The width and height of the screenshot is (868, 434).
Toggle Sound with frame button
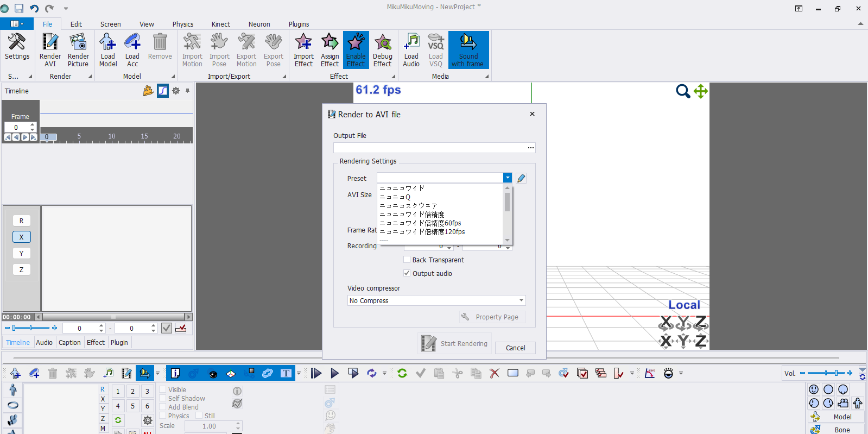pyautogui.click(x=468, y=49)
